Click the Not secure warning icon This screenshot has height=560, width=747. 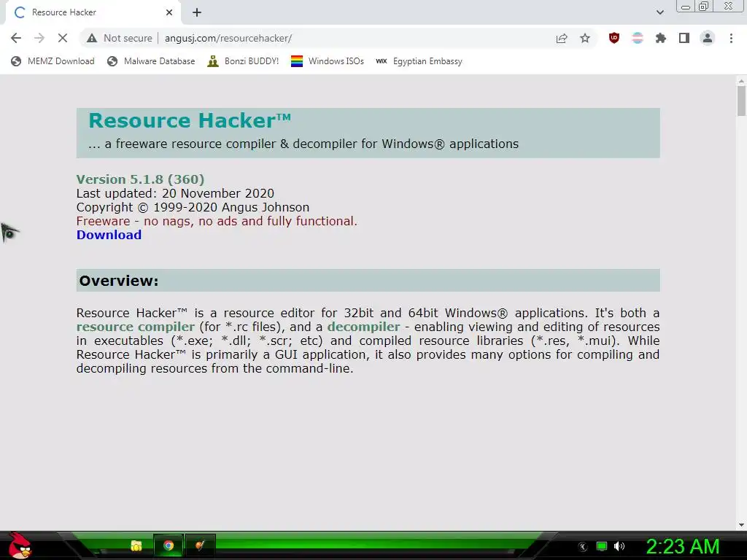coord(92,38)
